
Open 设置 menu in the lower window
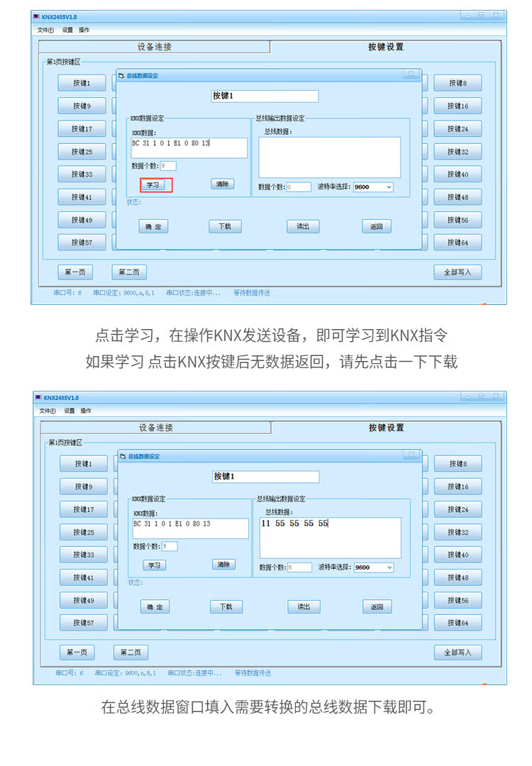click(69, 411)
